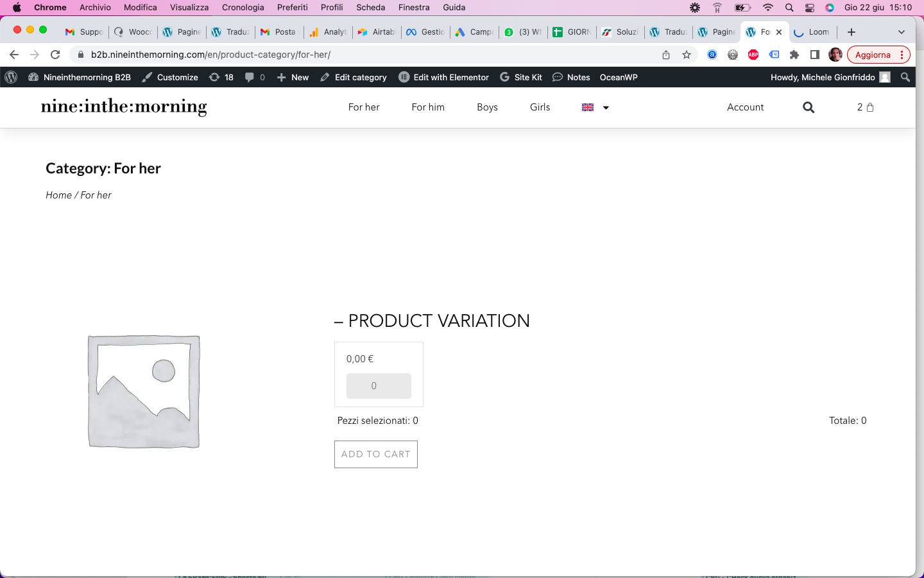Click the product placeholder image
This screenshot has width=924, height=578.
click(144, 392)
